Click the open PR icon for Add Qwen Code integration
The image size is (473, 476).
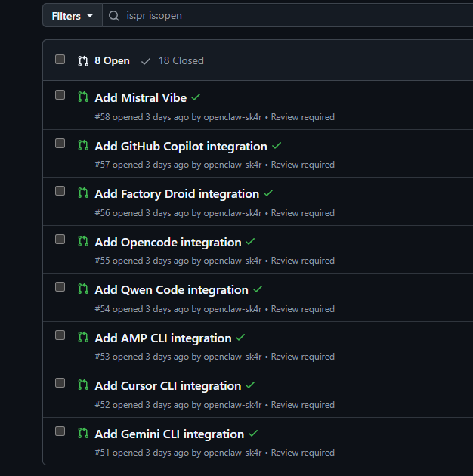click(83, 289)
